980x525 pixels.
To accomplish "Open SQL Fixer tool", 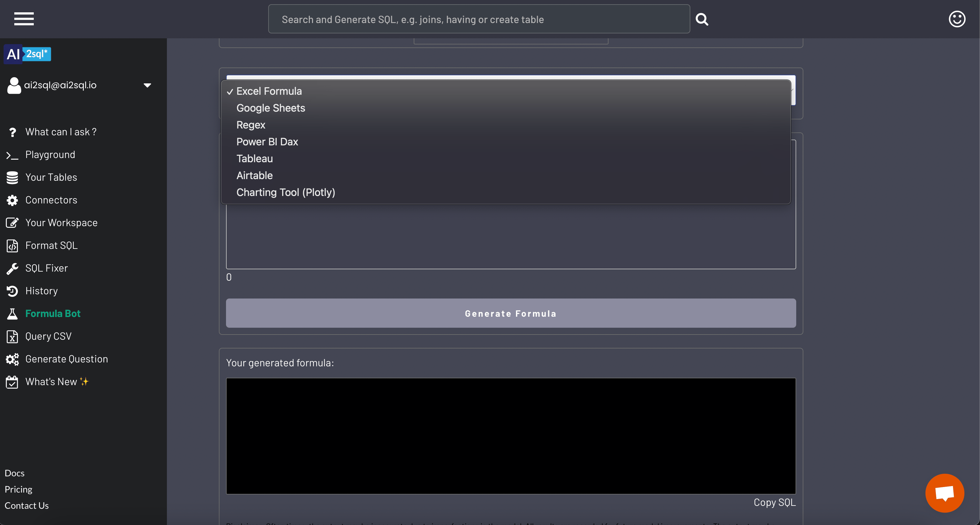I will [x=46, y=268].
